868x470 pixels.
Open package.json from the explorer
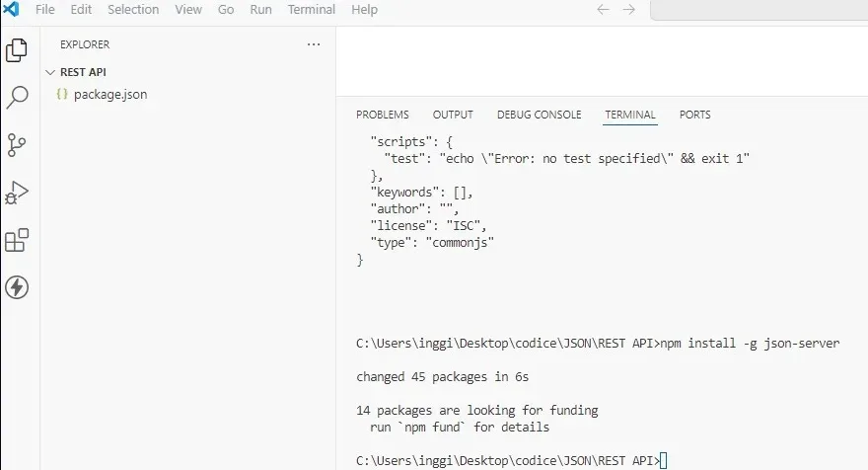coord(110,94)
